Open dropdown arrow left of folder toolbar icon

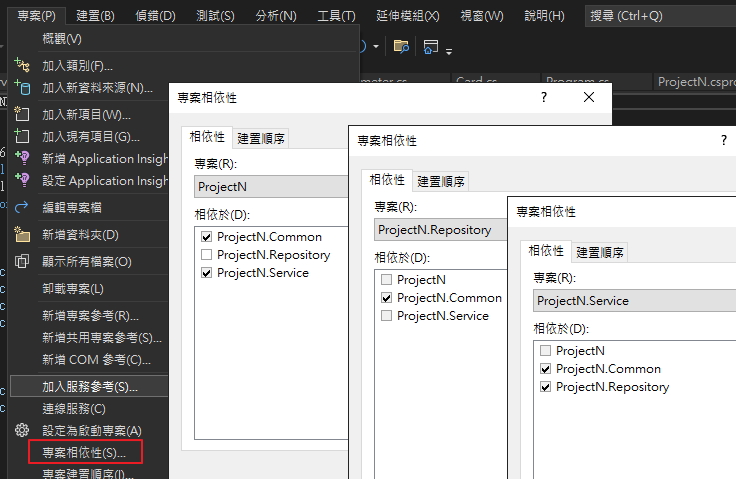pyautogui.click(x=376, y=46)
